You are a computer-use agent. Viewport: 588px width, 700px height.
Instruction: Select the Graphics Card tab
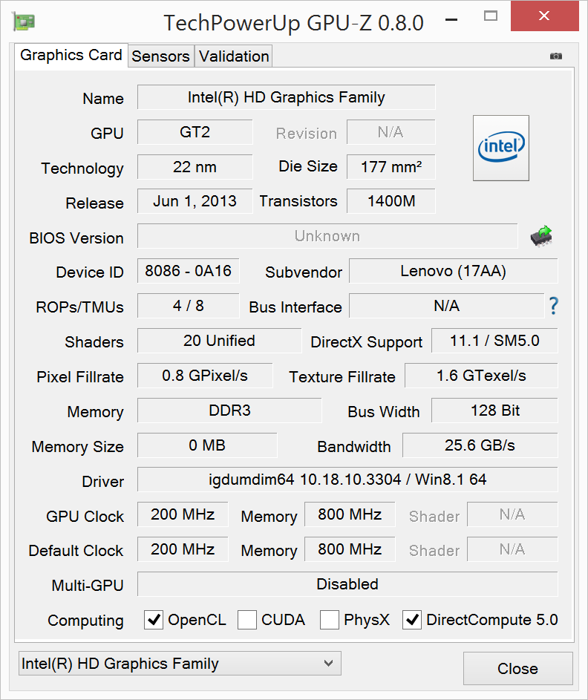tap(71, 55)
